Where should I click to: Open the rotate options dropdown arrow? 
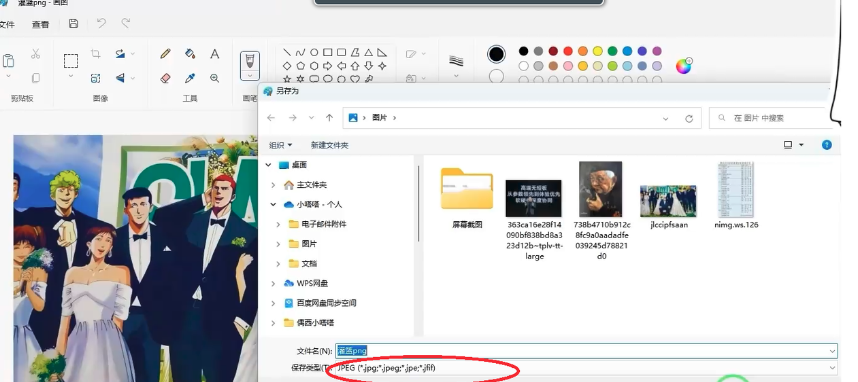click(133, 54)
